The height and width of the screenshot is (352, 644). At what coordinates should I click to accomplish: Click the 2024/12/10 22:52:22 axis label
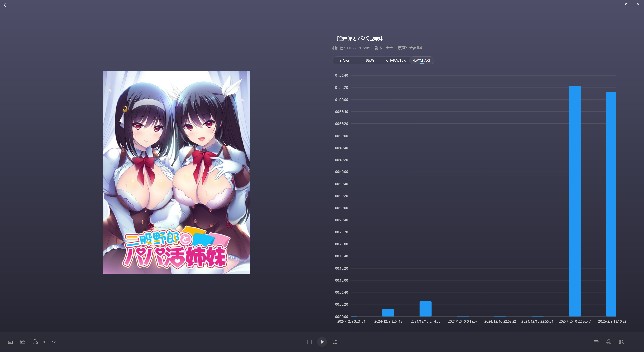click(500, 321)
